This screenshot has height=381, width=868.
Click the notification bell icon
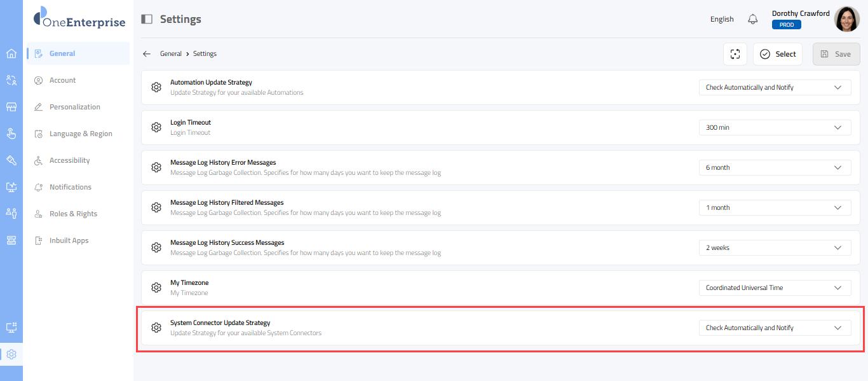pos(753,19)
